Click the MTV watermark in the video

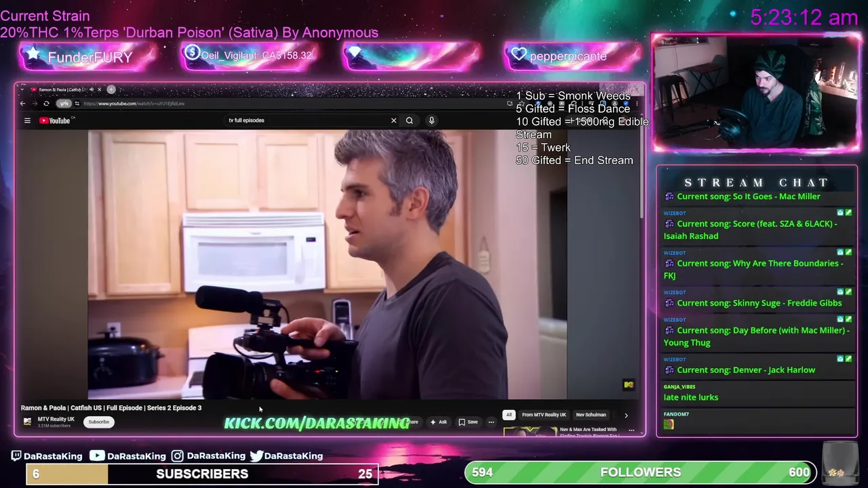pyautogui.click(x=629, y=385)
